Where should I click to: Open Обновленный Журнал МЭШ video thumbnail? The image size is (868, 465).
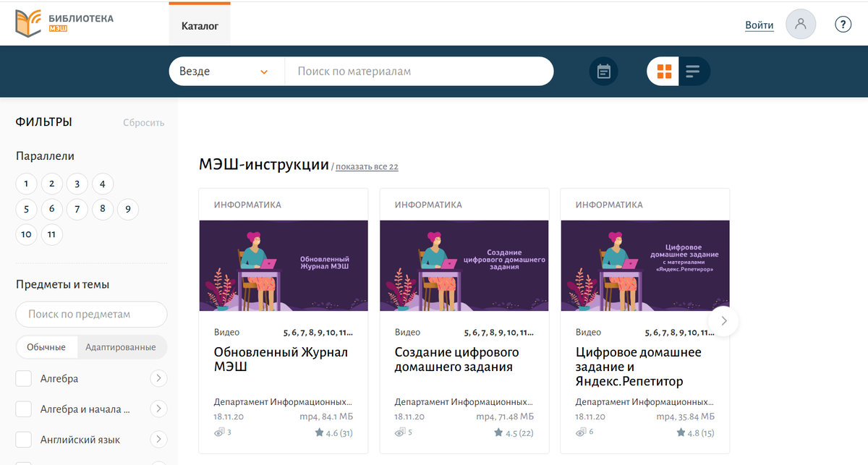coord(284,265)
